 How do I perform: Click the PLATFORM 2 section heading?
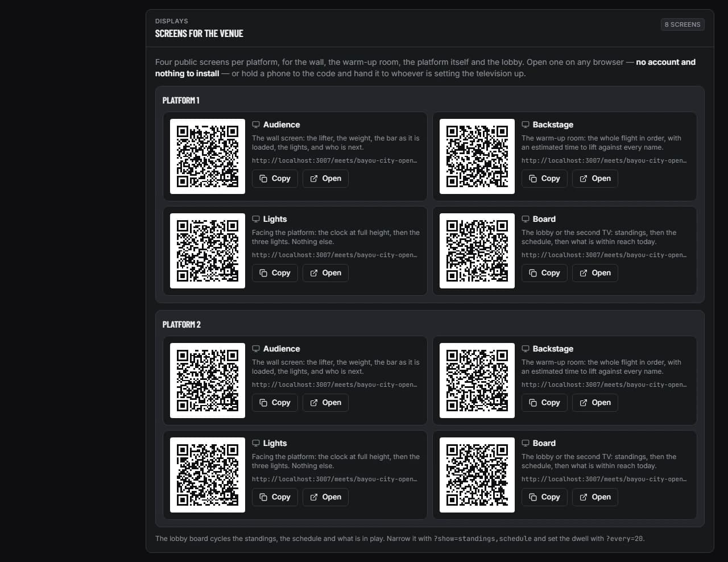tap(181, 324)
